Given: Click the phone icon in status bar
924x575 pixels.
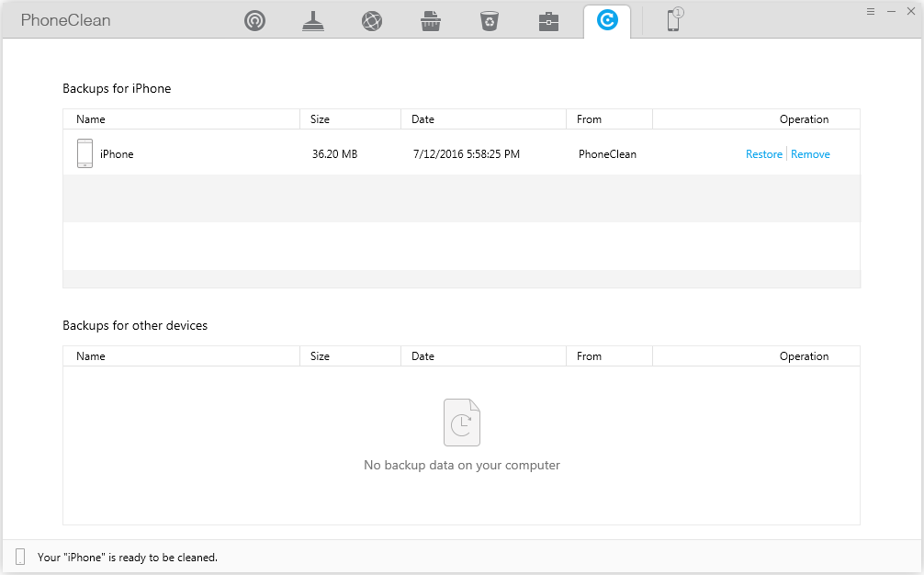Looking at the screenshot, I should (x=20, y=557).
